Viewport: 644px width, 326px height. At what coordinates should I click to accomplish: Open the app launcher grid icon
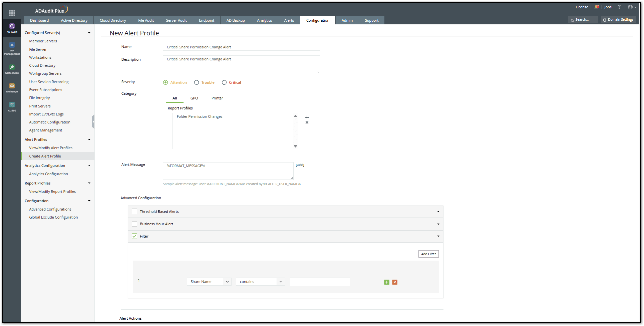[x=12, y=13]
